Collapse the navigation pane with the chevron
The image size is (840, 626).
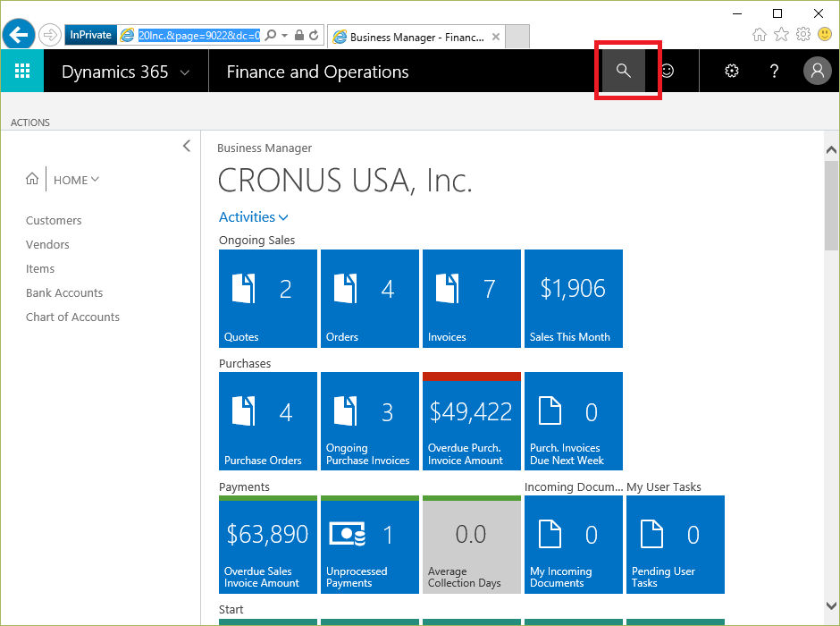click(187, 146)
